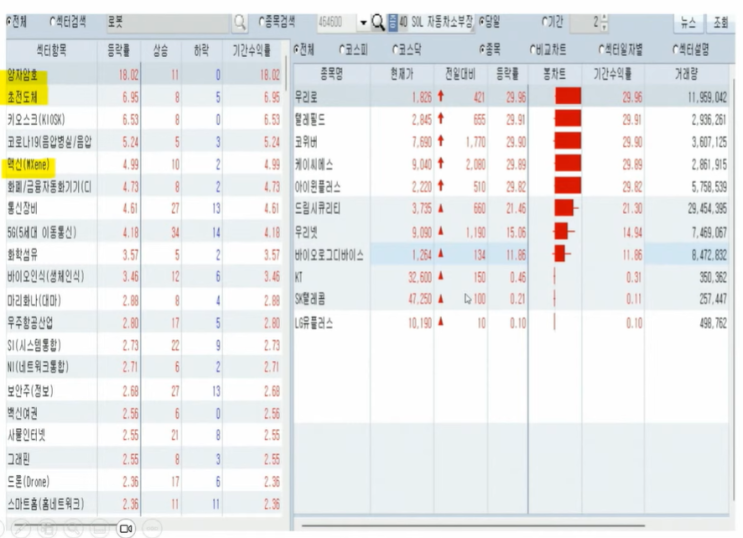Image resolution: width=743 pixels, height=538 pixels.
Task: Select the 바이오로그디바이스 stock row
Action: pyautogui.click(x=511, y=255)
